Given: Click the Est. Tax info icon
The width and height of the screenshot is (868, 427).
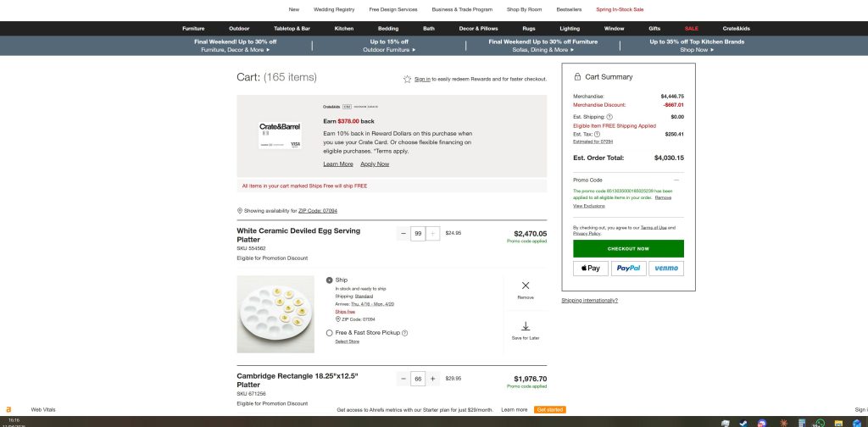Looking at the screenshot, I should 598,134.
